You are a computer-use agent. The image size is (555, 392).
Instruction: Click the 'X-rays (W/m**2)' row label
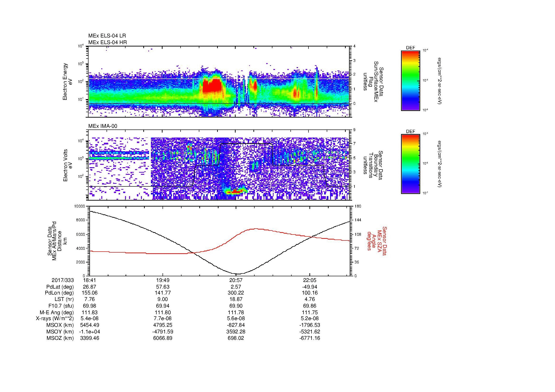click(55, 319)
